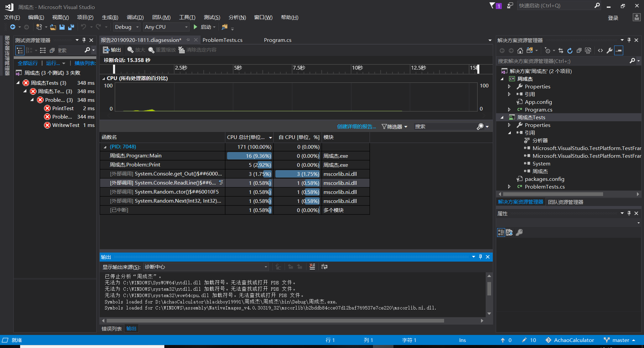644x348 pixels.
Task: Switch to the Program.cs editor tab
Action: 277,40
